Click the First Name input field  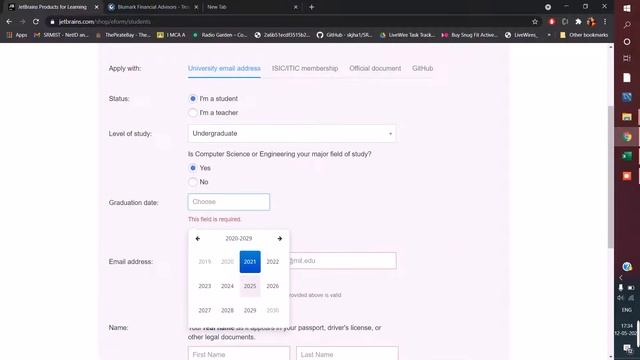tap(239, 353)
